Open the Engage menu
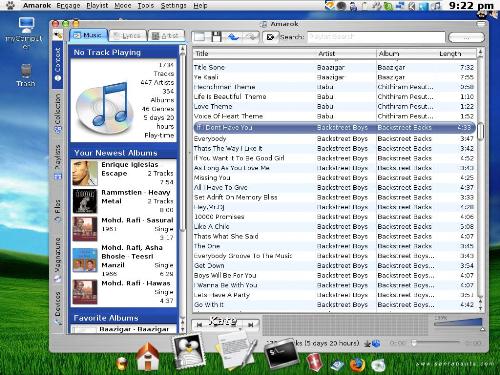 click(68, 5)
